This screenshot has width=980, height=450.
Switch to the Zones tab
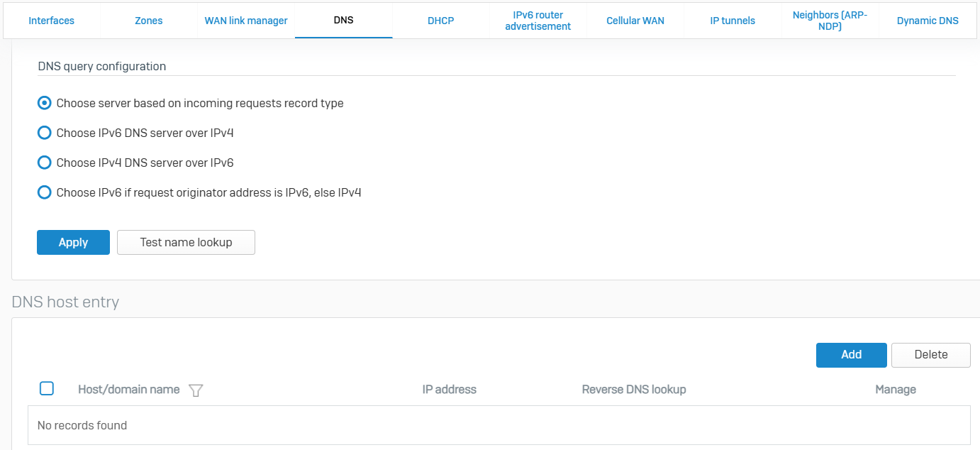tap(148, 21)
